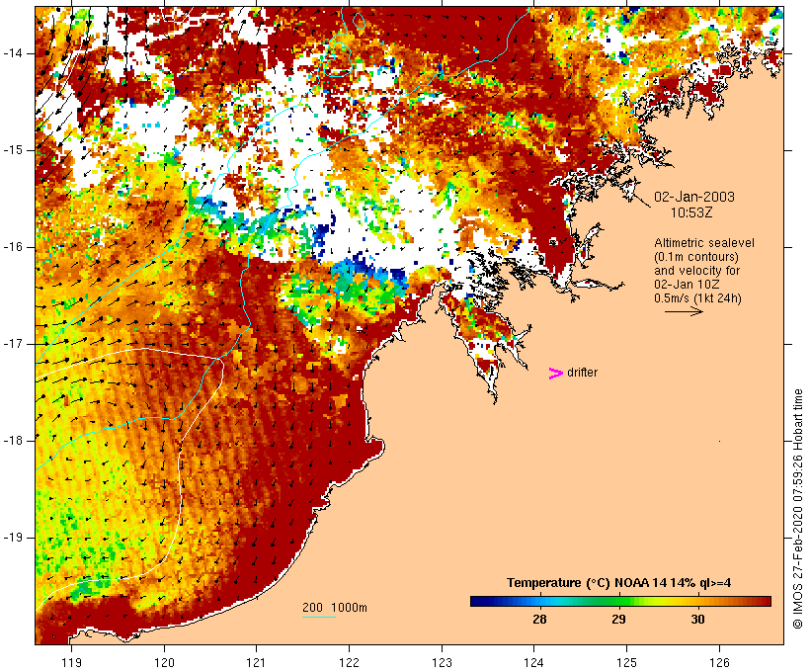Click the magenta drifter marker in legend

click(556, 374)
